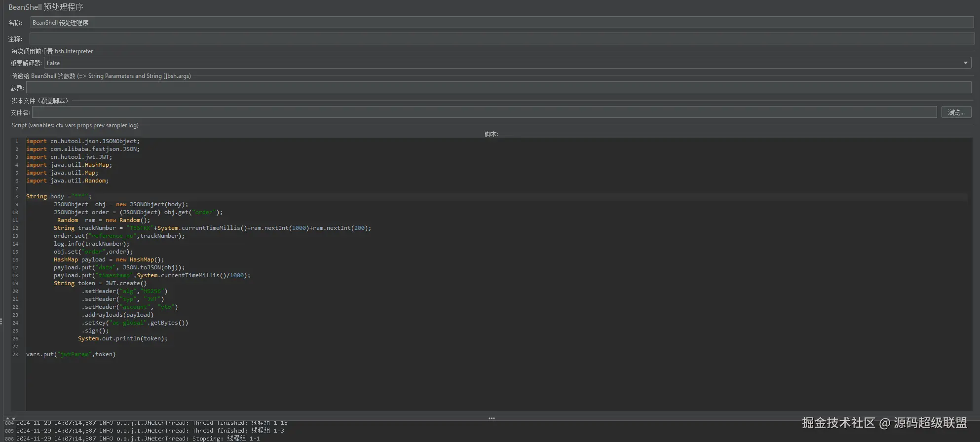Click the script file name (文件名) field
Image resolution: width=980 pixels, height=442 pixels.
tap(484, 112)
